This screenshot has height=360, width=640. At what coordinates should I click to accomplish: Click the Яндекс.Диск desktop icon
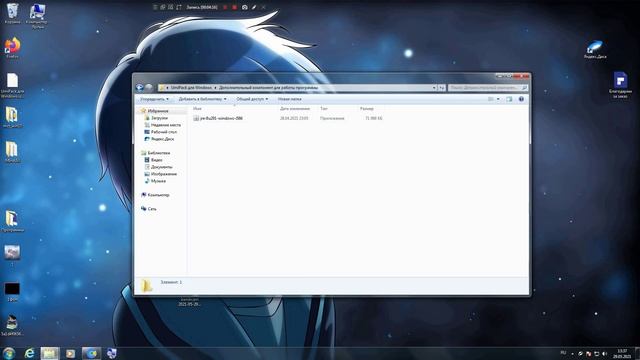pos(595,49)
